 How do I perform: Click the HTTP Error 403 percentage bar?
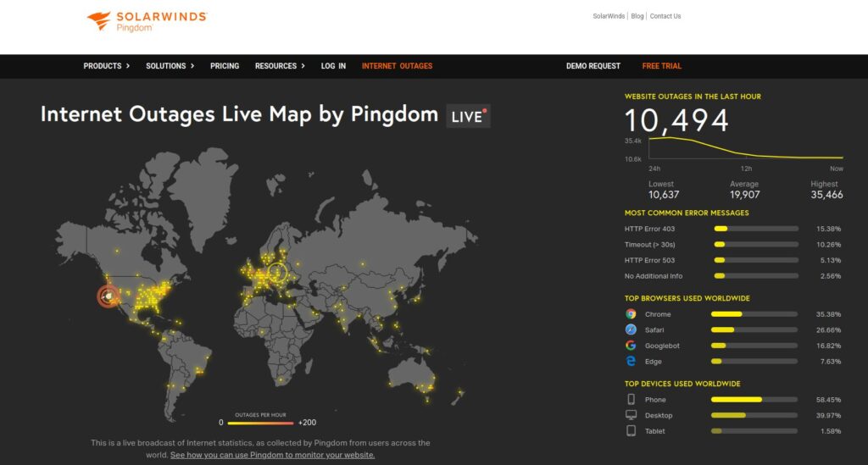point(756,229)
